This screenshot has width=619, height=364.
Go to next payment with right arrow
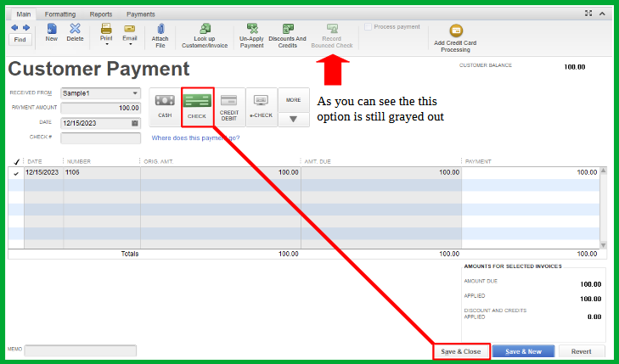coord(26,28)
